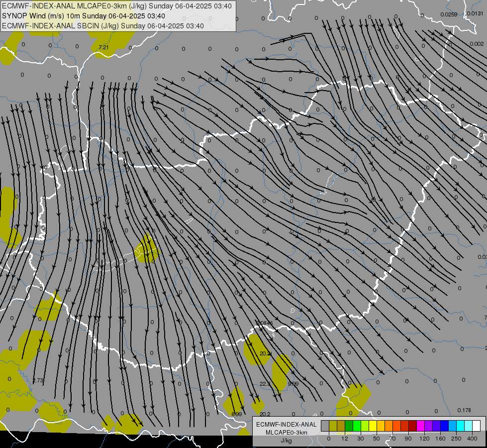This screenshot has height=448, width=487.
Task: Click the 7.21 map value
Action: pyautogui.click(x=103, y=47)
